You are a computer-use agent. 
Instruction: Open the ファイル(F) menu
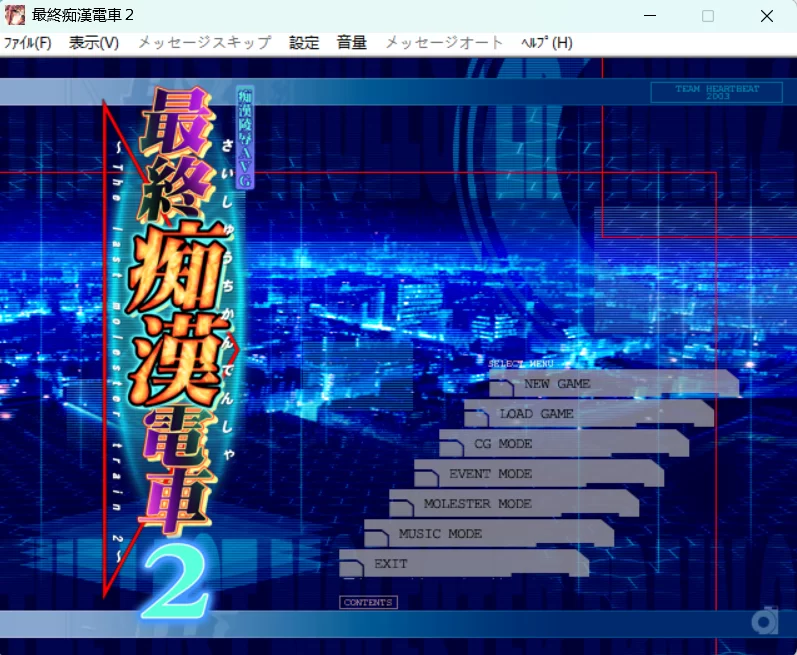(x=27, y=43)
